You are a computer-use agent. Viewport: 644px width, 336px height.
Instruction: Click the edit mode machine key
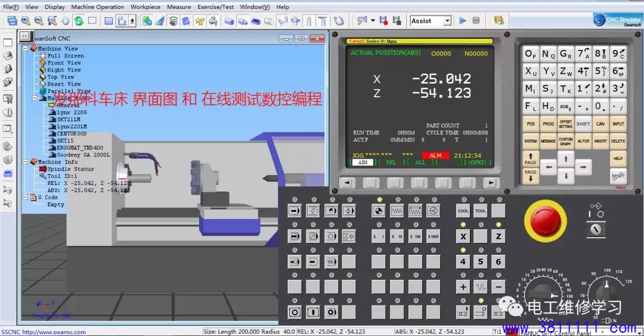click(313, 211)
